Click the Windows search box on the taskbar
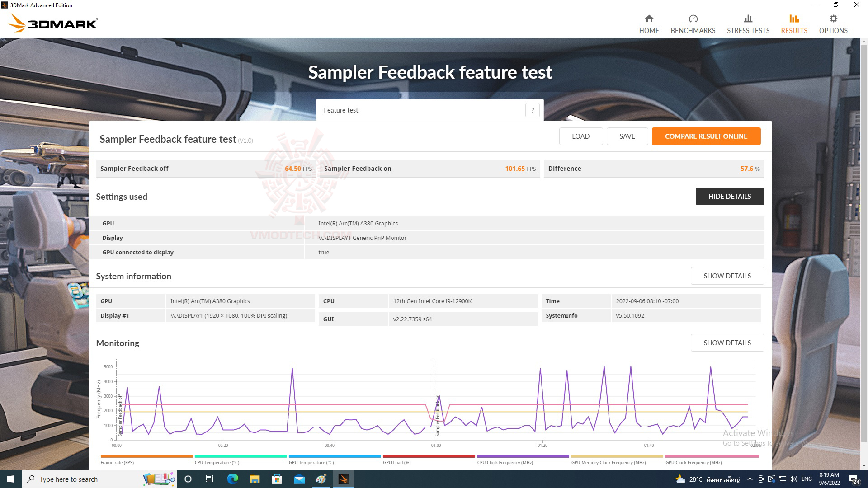Screen dimensions: 868x488 point(81,479)
